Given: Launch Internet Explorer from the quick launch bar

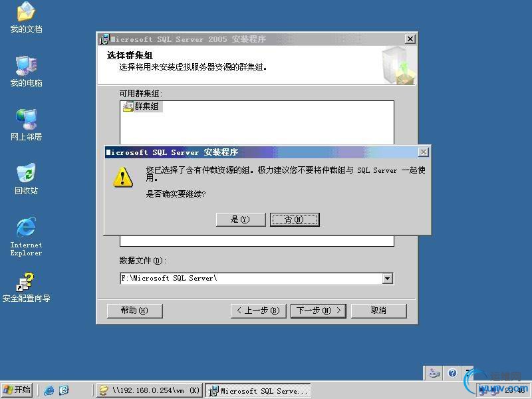Looking at the screenshot, I should [49, 390].
